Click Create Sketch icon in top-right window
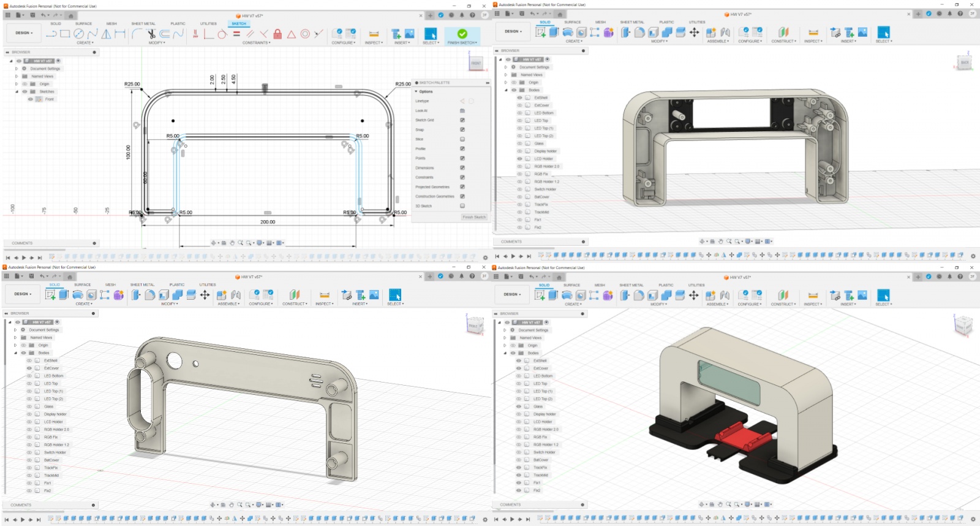 [x=540, y=32]
